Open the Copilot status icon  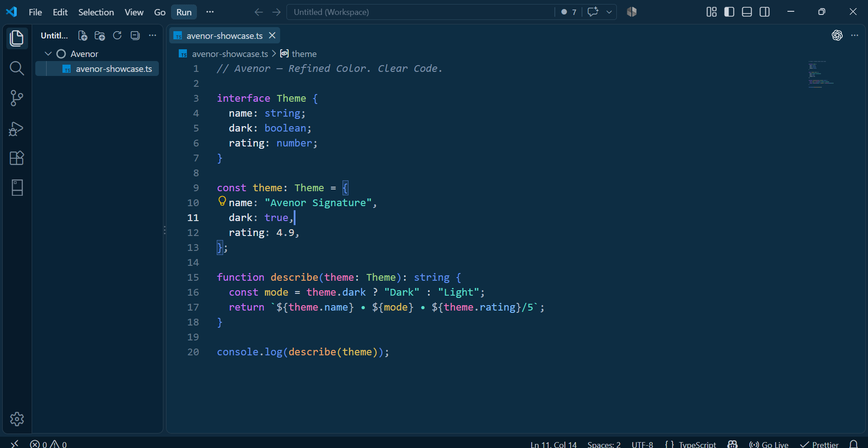click(732, 444)
